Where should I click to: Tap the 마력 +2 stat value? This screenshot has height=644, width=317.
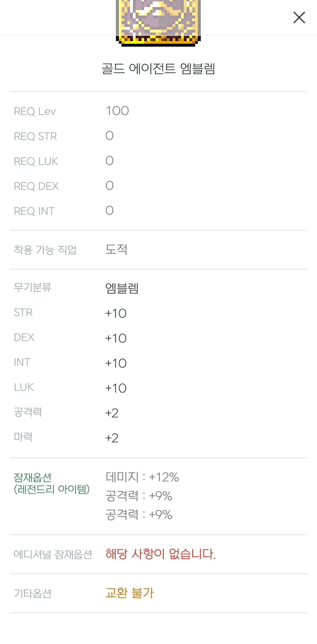point(112,438)
